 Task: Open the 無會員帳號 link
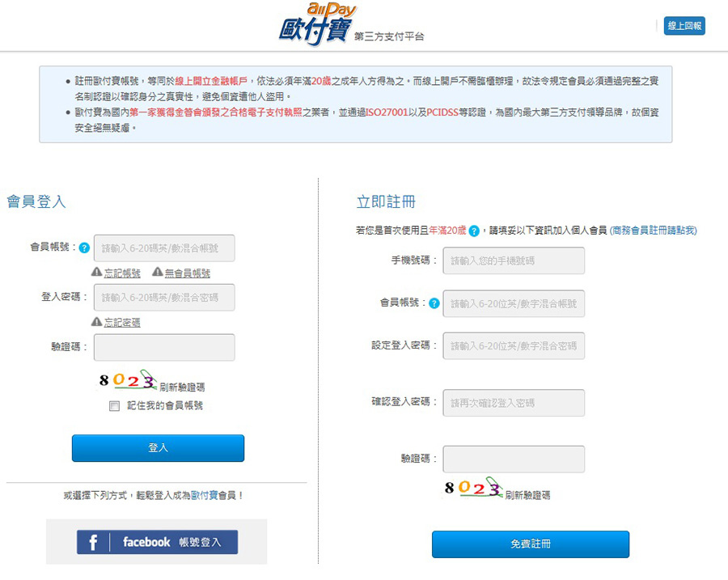pyautogui.click(x=188, y=273)
